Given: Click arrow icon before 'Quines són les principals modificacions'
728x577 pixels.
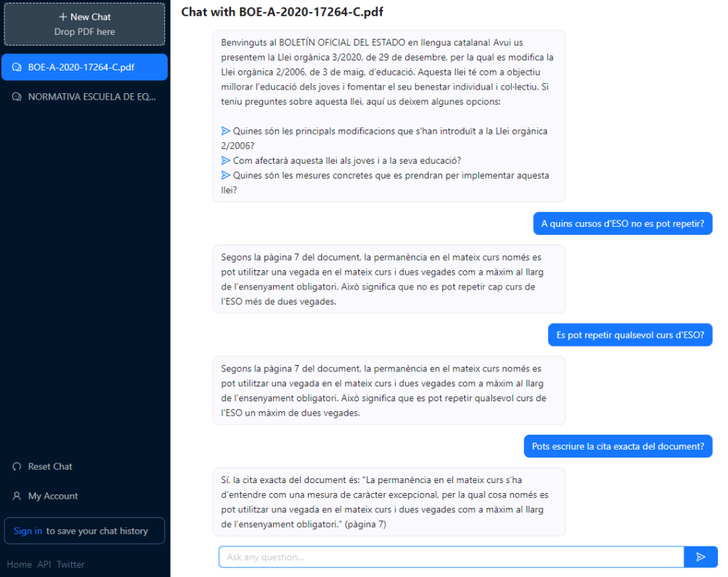Looking at the screenshot, I should (x=226, y=131).
